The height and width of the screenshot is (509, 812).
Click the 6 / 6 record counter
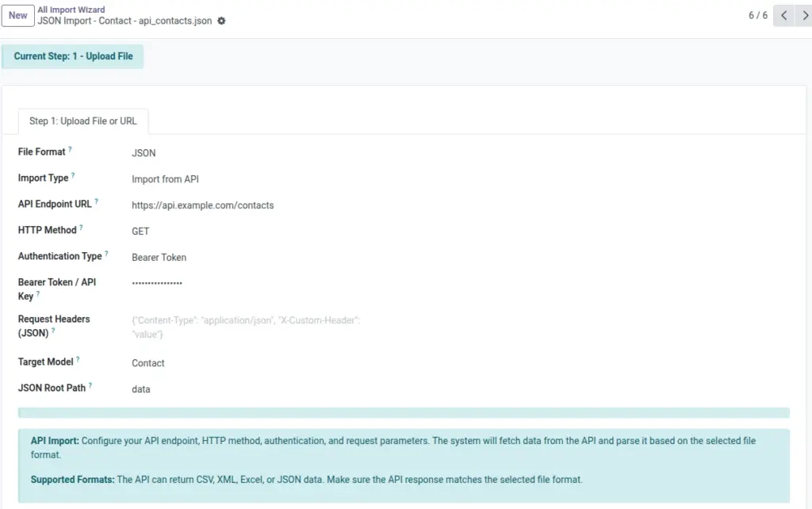click(x=757, y=16)
